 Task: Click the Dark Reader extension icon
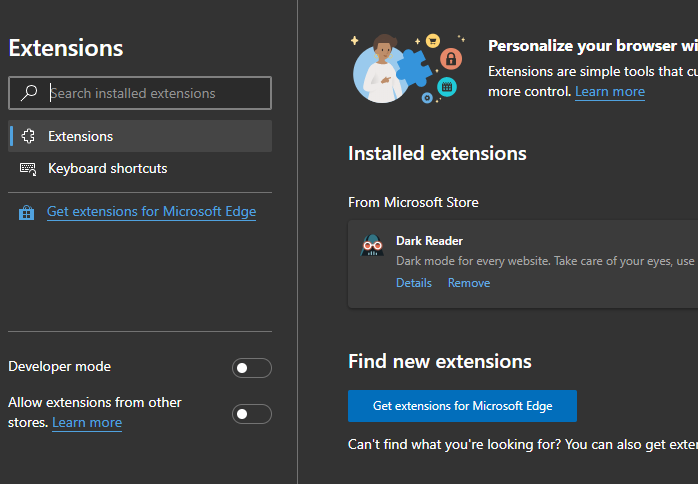pos(372,245)
